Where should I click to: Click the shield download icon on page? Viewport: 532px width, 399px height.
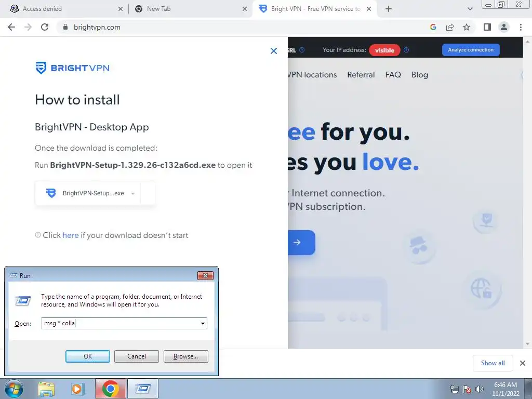click(486, 220)
